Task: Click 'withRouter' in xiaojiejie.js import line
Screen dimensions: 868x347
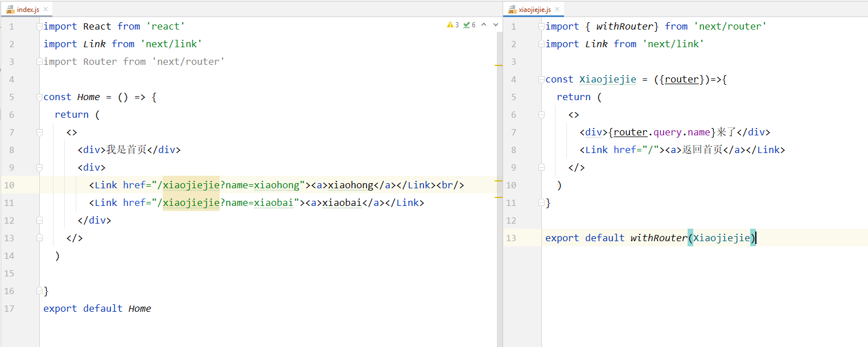Action: pos(625,26)
